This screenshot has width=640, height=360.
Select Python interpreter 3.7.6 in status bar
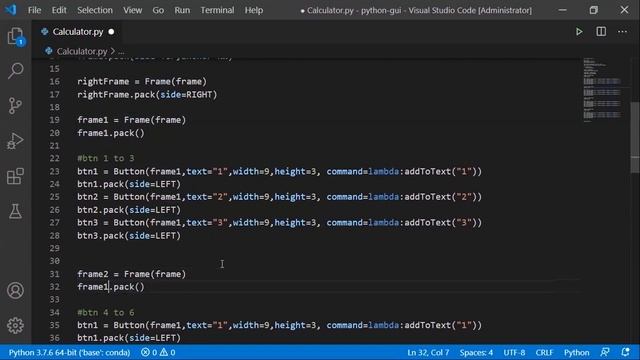(69, 352)
